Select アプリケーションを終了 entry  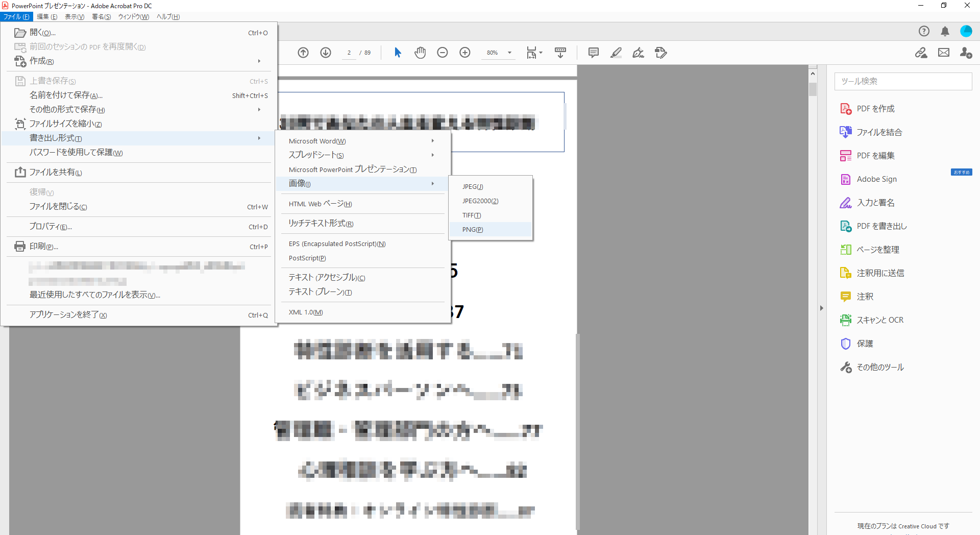pyautogui.click(x=139, y=315)
